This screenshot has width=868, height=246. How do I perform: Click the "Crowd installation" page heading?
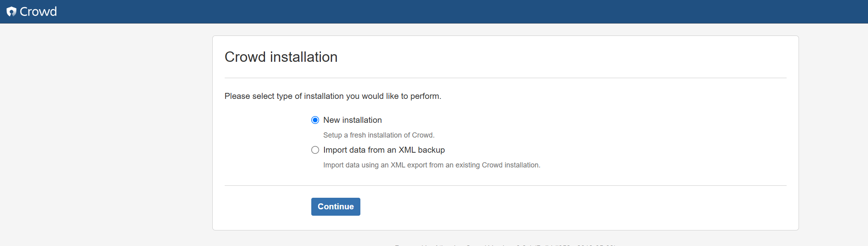(x=281, y=57)
